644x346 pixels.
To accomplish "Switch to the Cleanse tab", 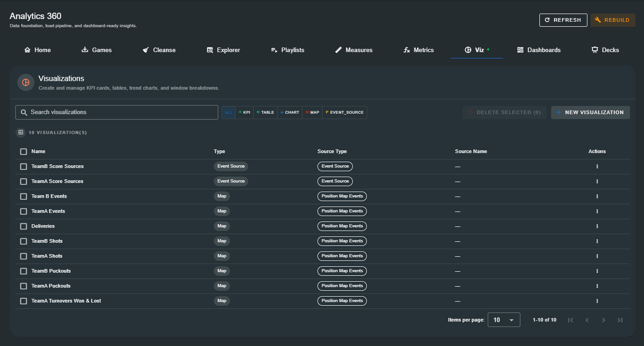I will click(159, 50).
